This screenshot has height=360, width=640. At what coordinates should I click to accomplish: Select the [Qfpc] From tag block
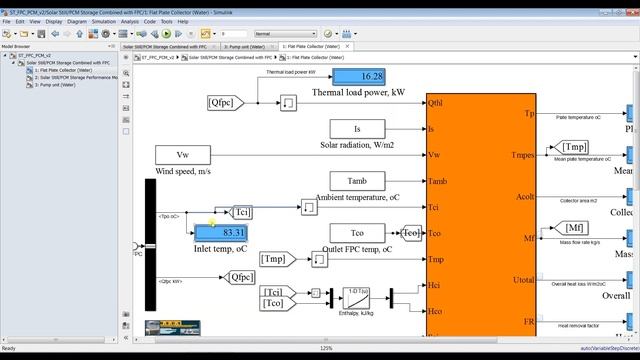tap(225, 103)
